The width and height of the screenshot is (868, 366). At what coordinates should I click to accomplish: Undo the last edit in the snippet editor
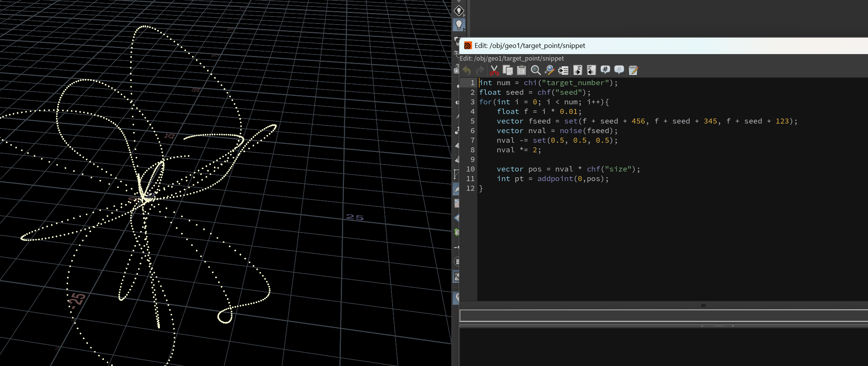[467, 70]
